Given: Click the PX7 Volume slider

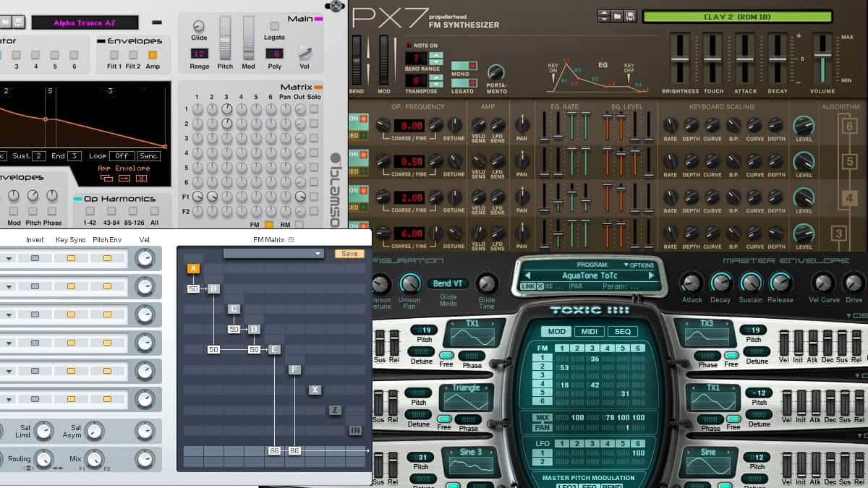Looking at the screenshot, I should click(822, 59).
